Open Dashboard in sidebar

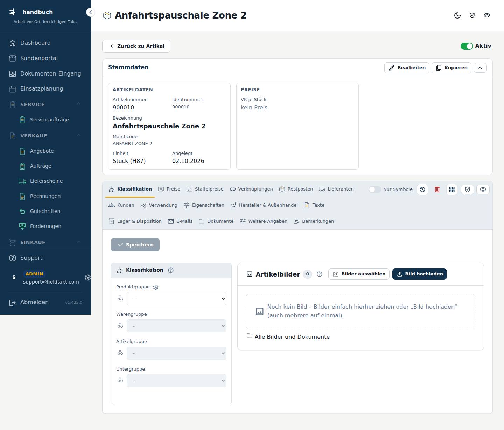pos(45,43)
